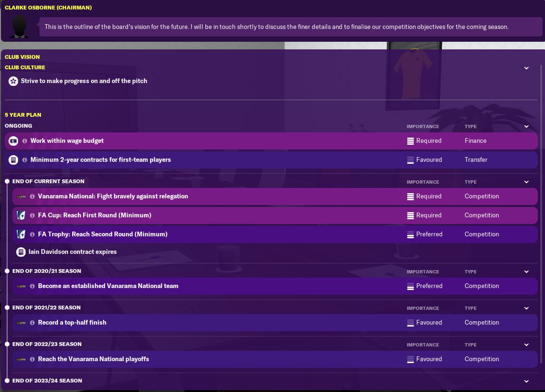Click importance bars icon for FA Trophy row

411,235
